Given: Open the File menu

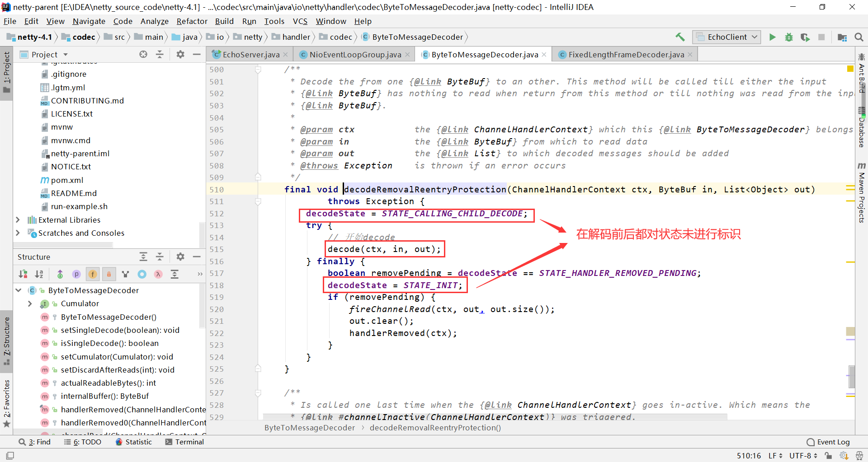Looking at the screenshot, I should tap(10, 21).
